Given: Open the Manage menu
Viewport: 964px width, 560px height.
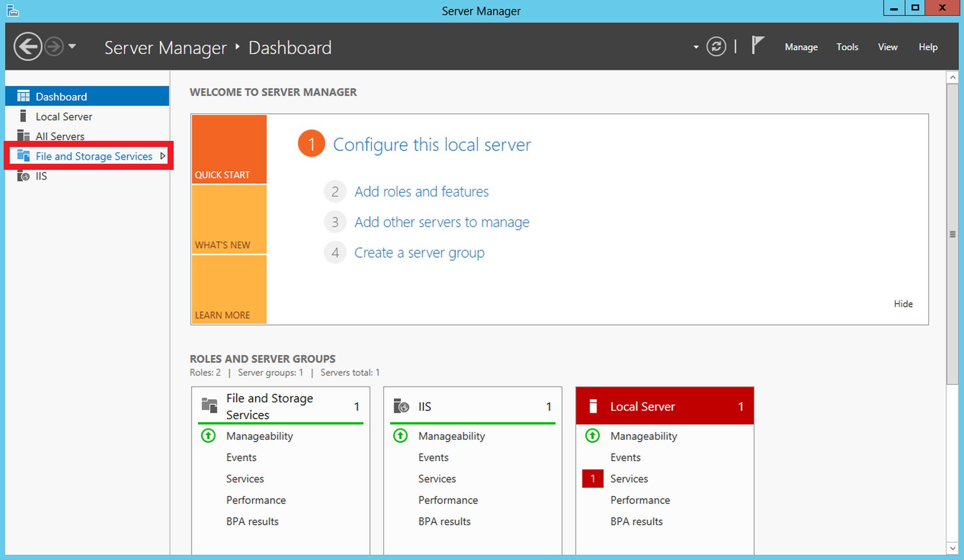Looking at the screenshot, I should [x=801, y=47].
